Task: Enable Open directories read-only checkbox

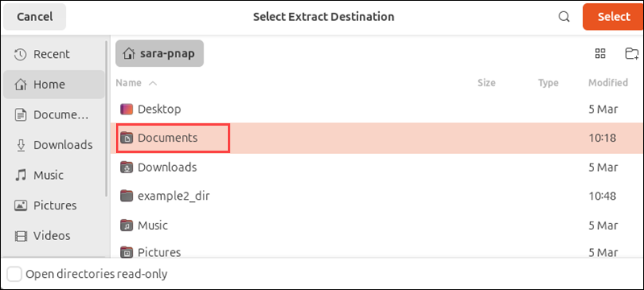Action: click(14, 274)
